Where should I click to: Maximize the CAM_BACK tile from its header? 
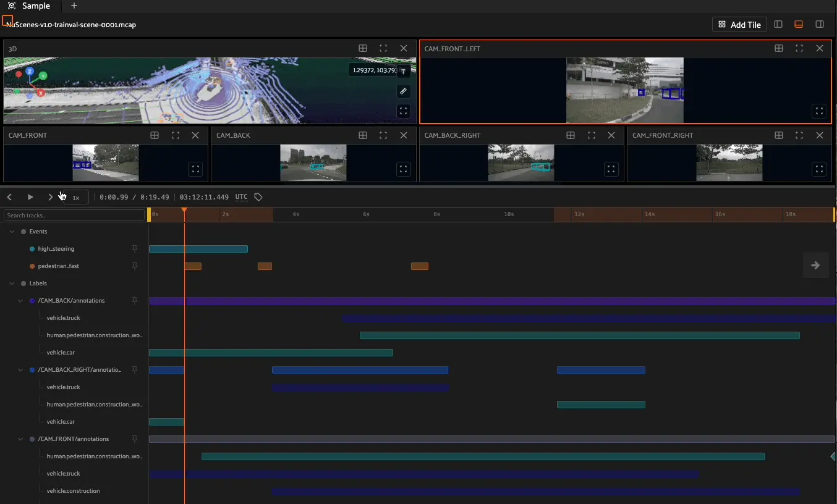point(383,135)
